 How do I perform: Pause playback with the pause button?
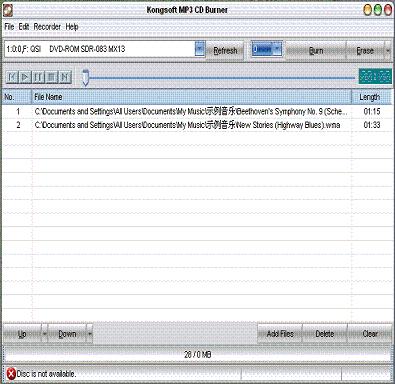click(38, 77)
